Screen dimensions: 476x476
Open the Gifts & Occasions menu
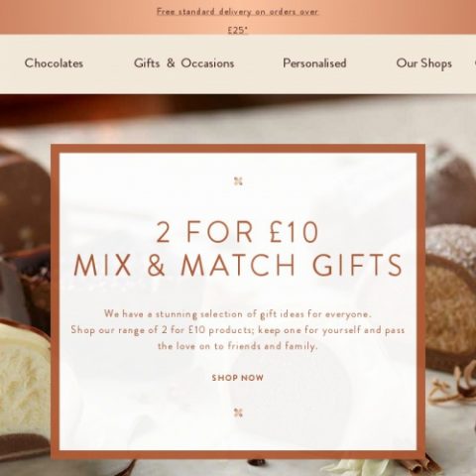184,63
